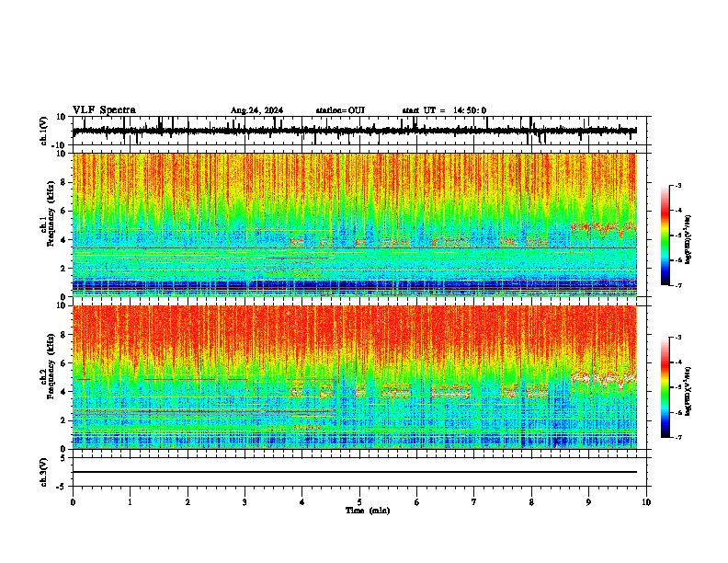Click the ch.1(V) waveform axis label

(x=44, y=131)
